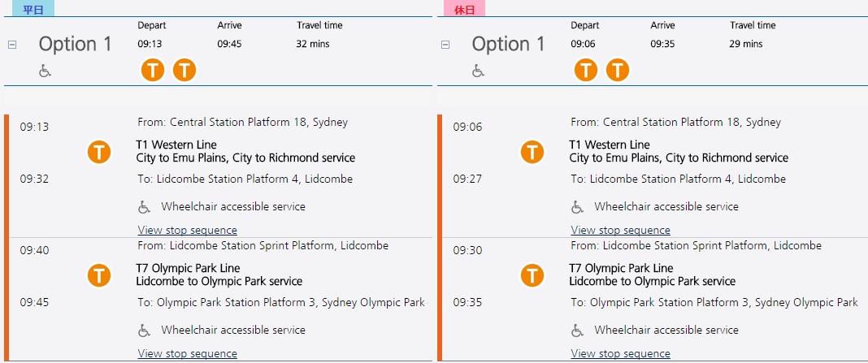Open holiday T7 View stop sequence link

pyautogui.click(x=621, y=354)
